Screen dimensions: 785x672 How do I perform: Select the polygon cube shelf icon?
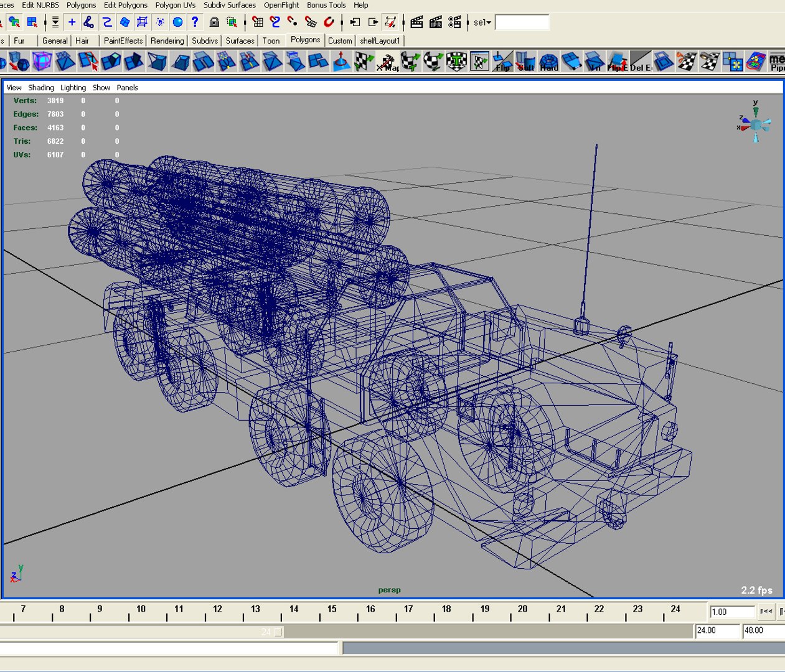(x=42, y=62)
